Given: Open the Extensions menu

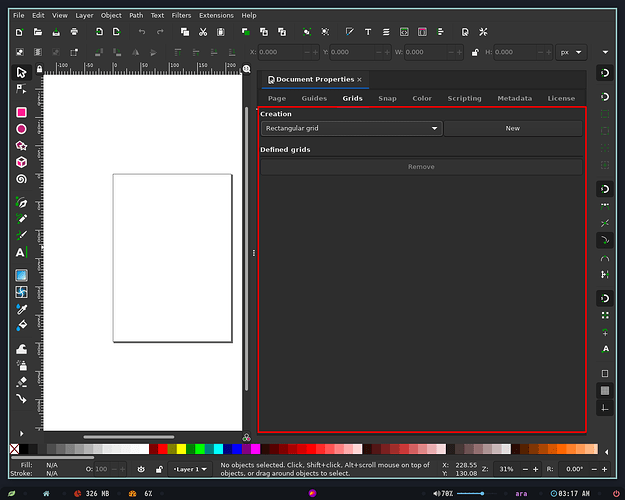Looking at the screenshot, I should tap(216, 16).
